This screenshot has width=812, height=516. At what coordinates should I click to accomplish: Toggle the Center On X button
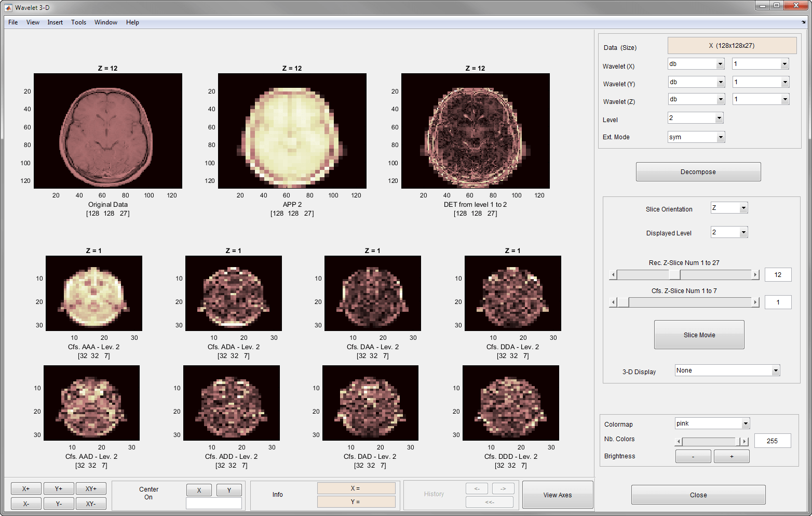coord(199,491)
